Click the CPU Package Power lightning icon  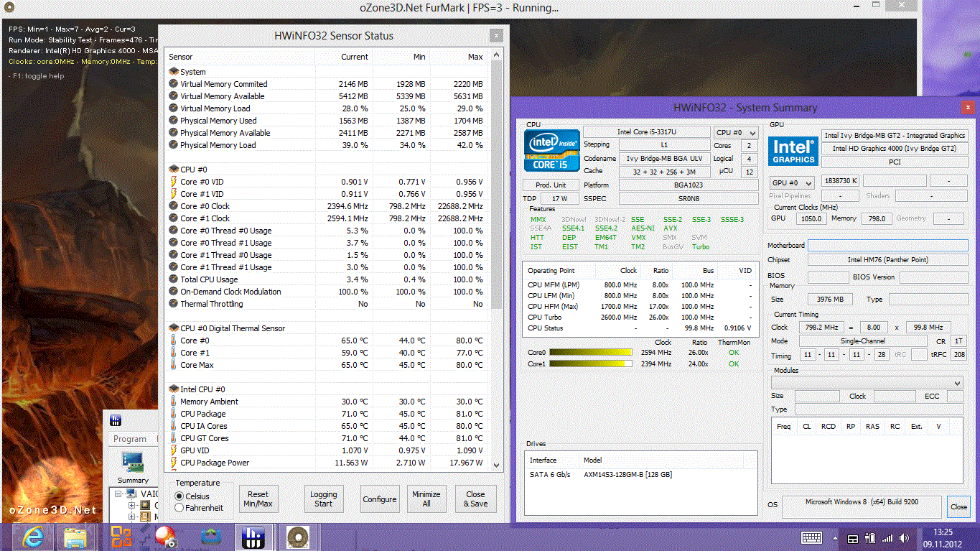click(174, 463)
